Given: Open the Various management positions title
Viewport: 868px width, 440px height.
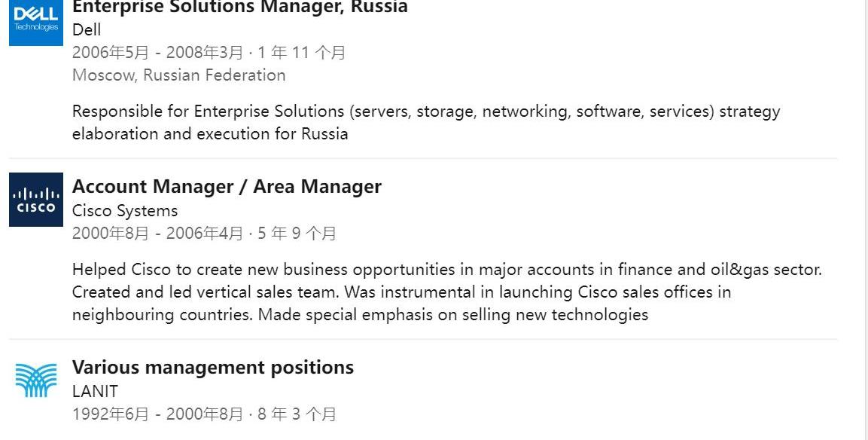Looking at the screenshot, I should click(x=212, y=368).
